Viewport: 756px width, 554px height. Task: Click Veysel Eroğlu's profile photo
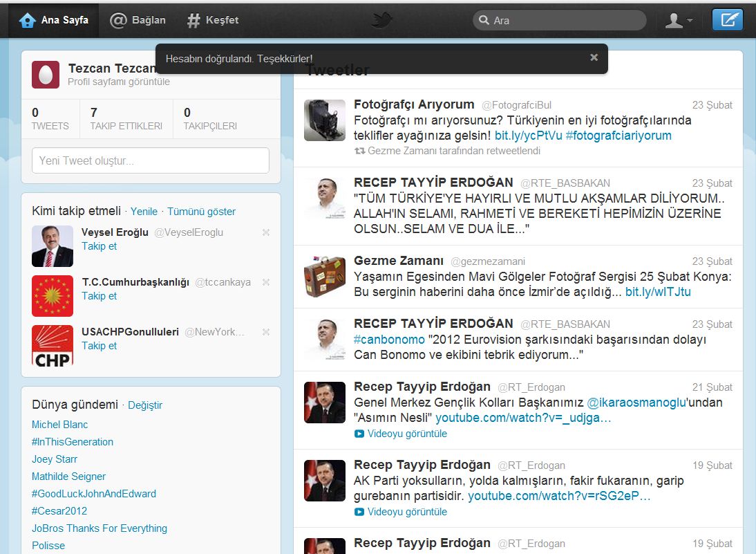pyautogui.click(x=53, y=246)
